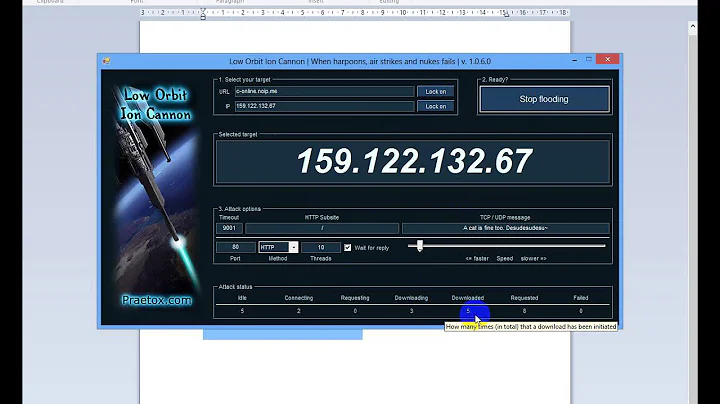Click the TCP / UDP message field

click(506, 228)
